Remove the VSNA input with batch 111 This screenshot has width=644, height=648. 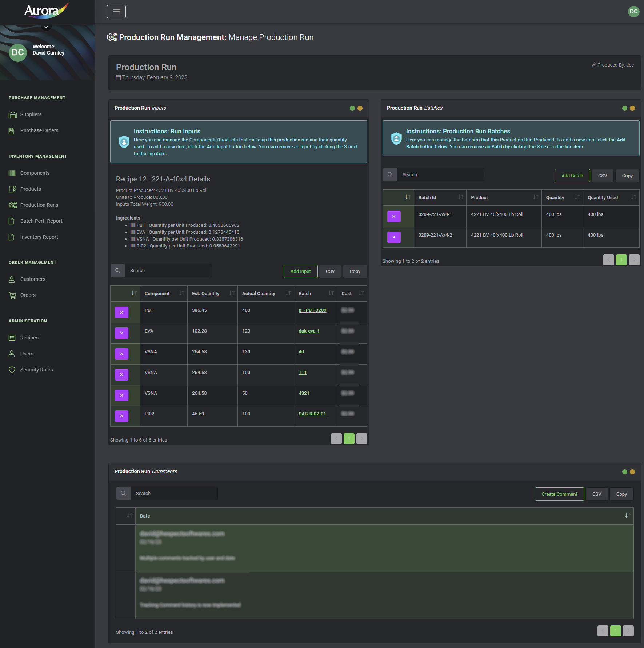tap(121, 375)
